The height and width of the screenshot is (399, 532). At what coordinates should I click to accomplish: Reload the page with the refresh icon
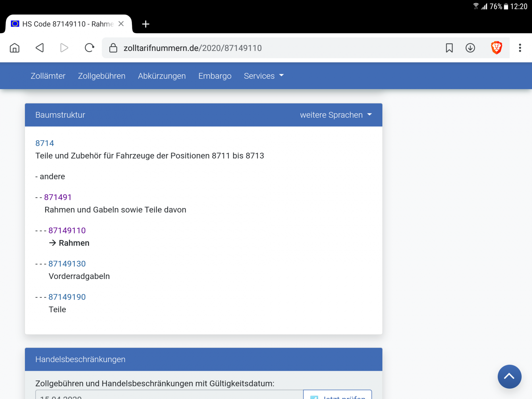tap(89, 48)
